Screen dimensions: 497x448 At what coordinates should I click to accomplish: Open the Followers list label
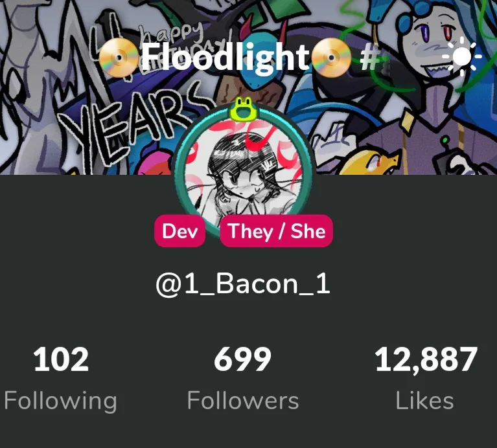click(x=243, y=401)
